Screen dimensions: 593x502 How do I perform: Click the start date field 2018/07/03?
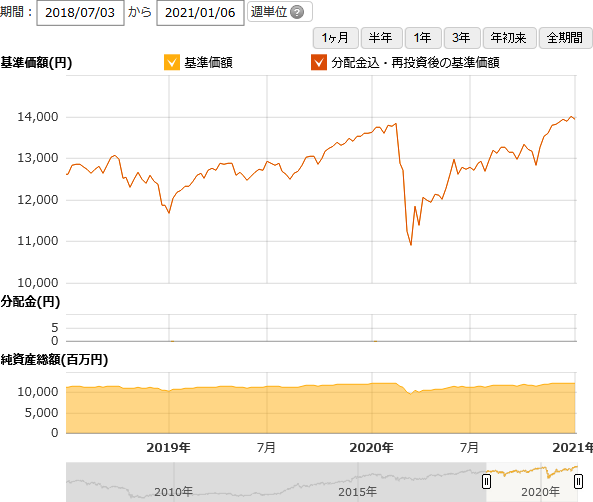[80, 13]
